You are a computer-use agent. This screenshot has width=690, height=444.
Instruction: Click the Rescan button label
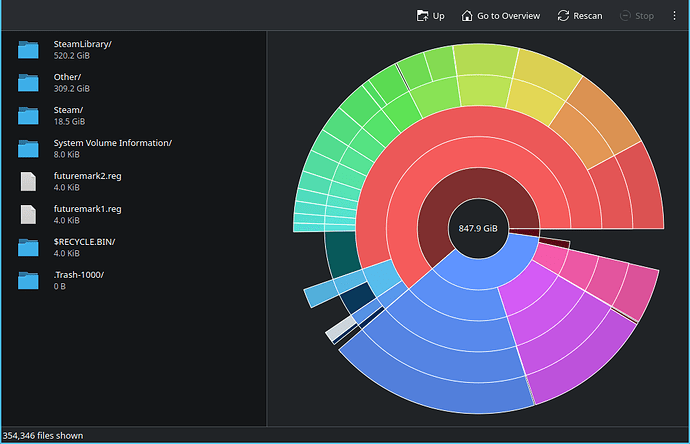point(587,16)
